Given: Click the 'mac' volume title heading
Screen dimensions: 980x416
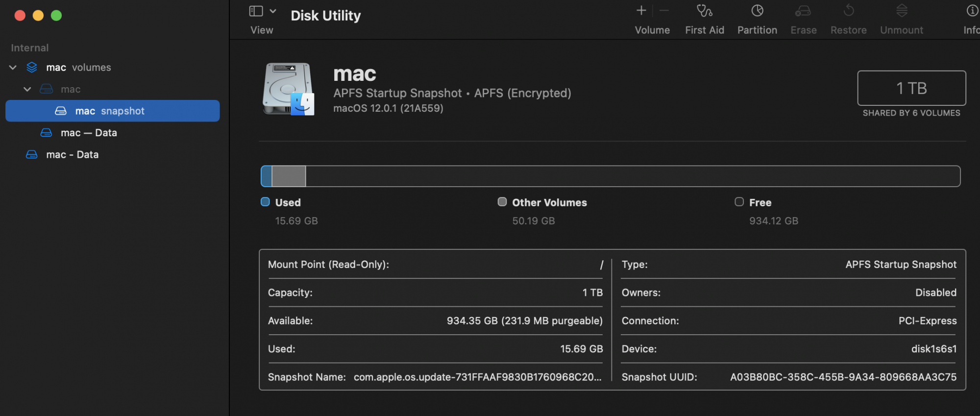Looking at the screenshot, I should (x=355, y=74).
